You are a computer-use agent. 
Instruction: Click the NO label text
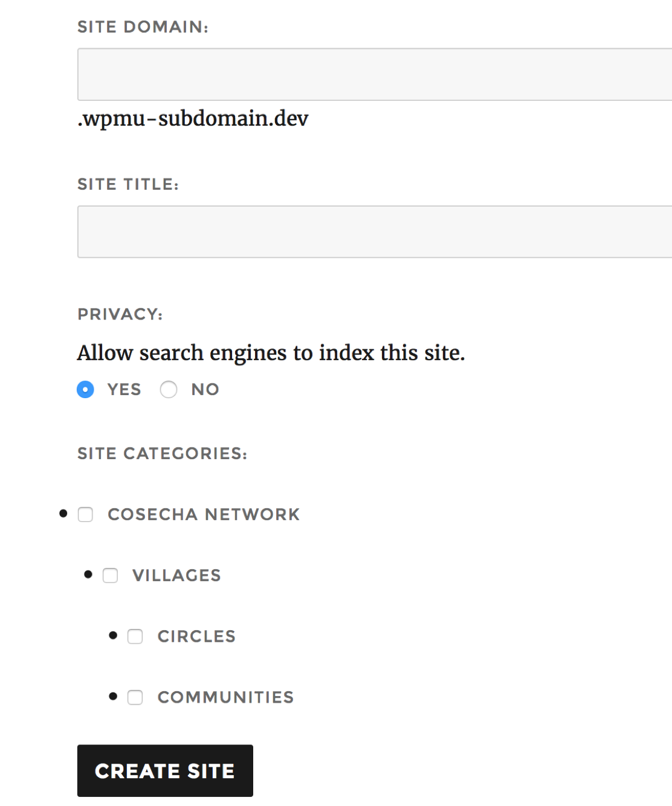click(205, 390)
